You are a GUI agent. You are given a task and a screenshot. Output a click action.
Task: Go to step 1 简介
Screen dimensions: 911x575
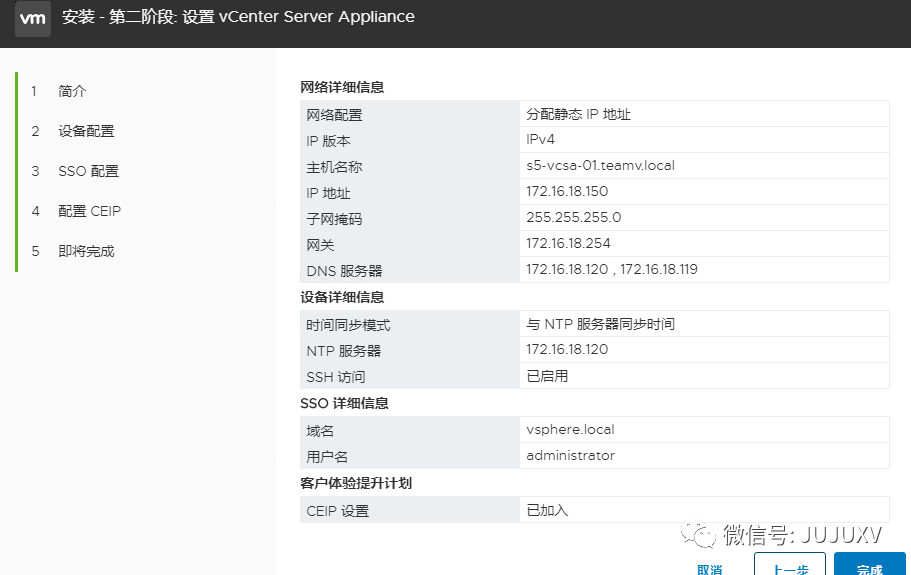coord(72,91)
